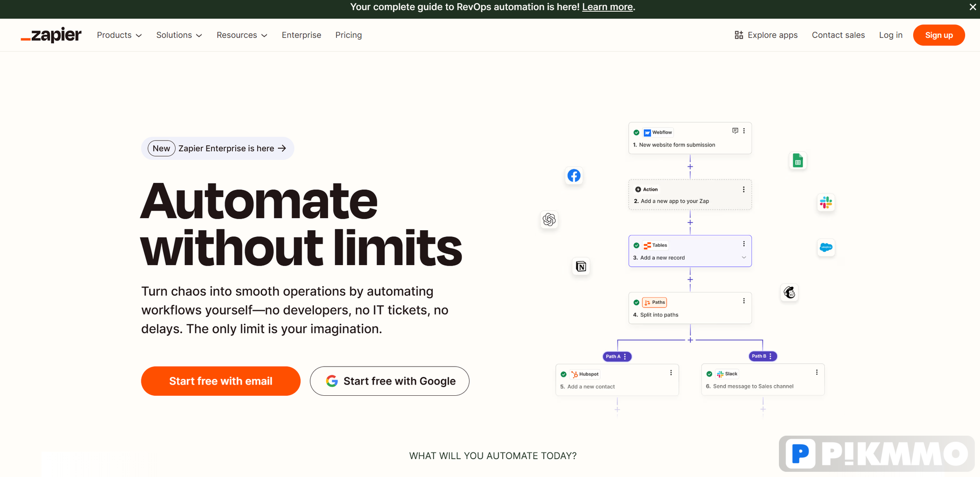Image resolution: width=980 pixels, height=477 pixels.
Task: Click Log in
Action: click(891, 35)
